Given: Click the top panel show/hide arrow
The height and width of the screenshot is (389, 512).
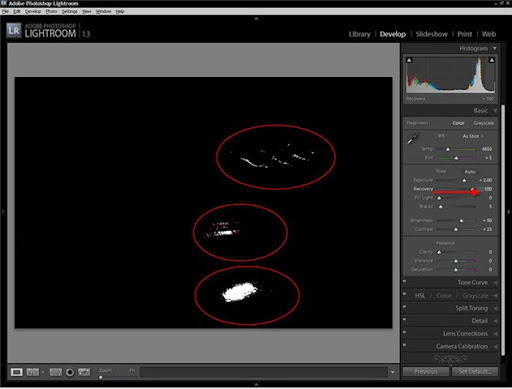Looking at the screenshot, I should 256,19.
